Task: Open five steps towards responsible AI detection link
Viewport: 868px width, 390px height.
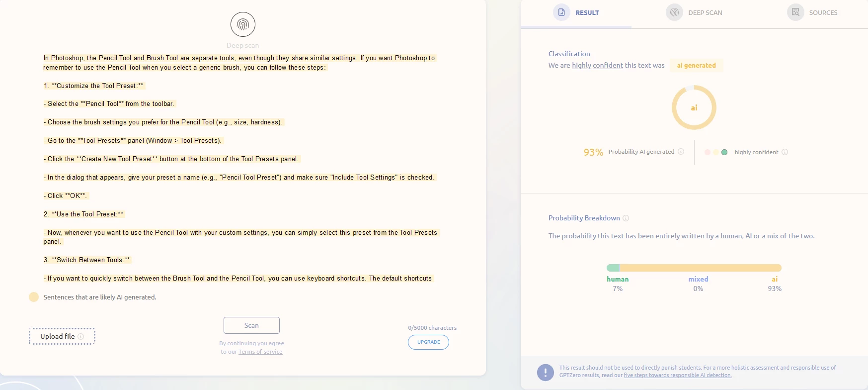Action: click(678, 375)
